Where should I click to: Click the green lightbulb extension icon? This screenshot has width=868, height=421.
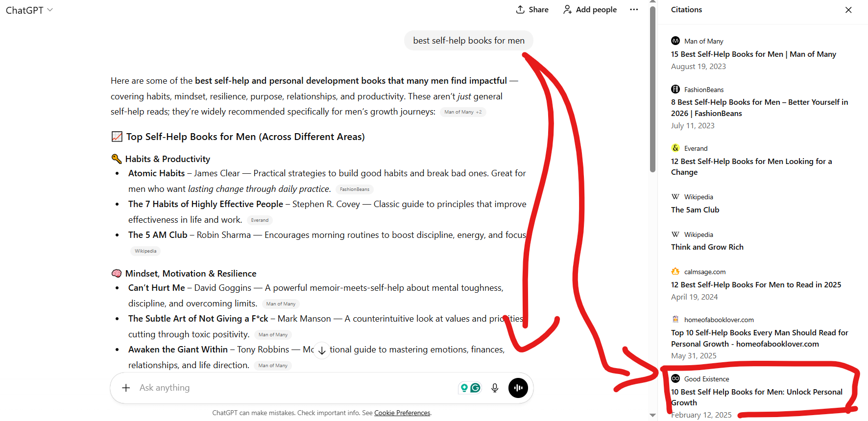click(464, 388)
